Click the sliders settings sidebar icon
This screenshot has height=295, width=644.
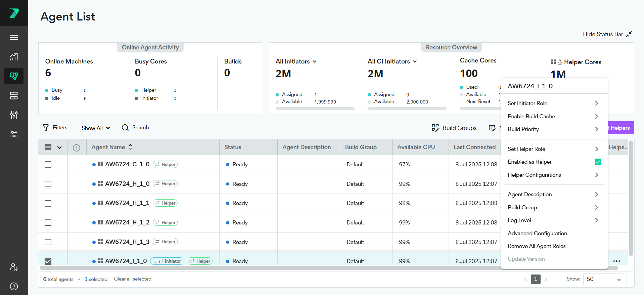click(x=14, y=115)
